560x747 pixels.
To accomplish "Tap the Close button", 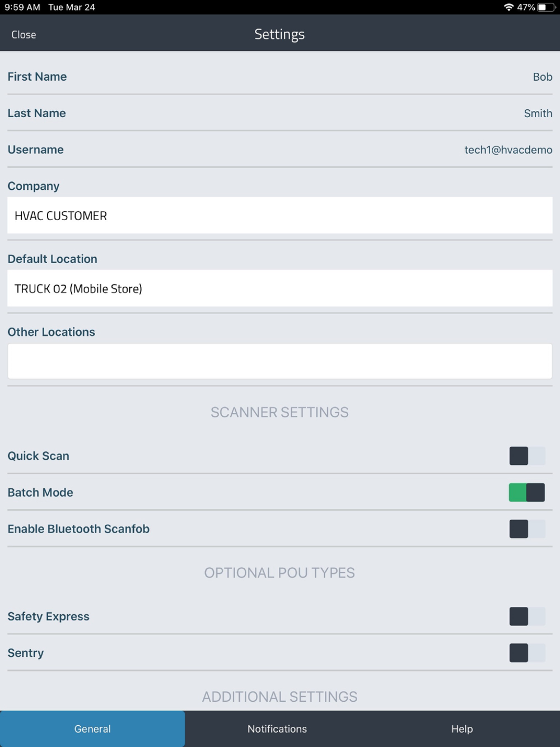I will [x=24, y=35].
